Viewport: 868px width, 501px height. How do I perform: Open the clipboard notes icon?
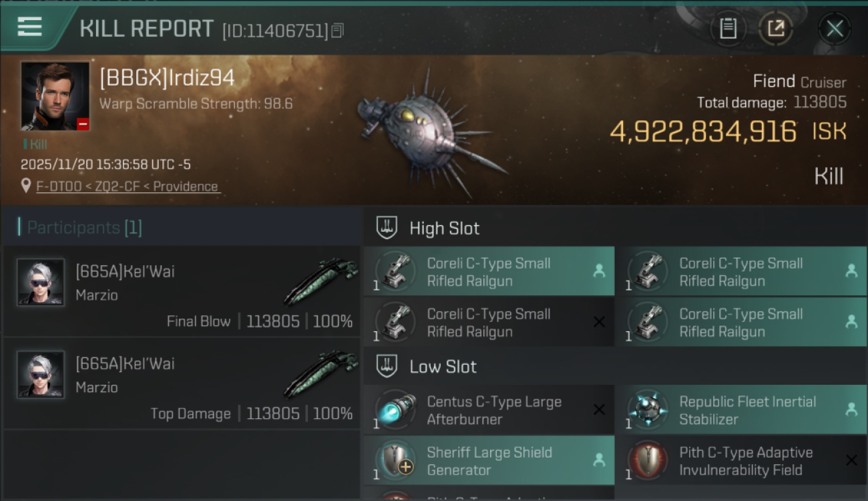(728, 29)
